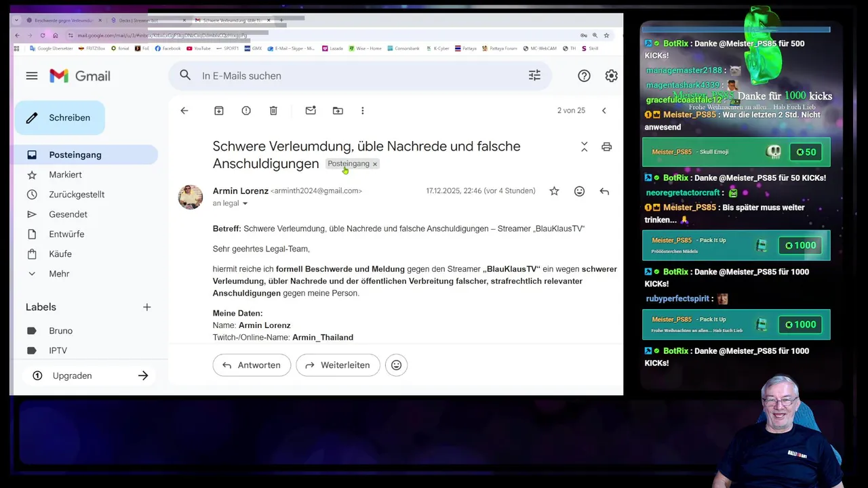Click the search magnifier icon in Gmail

pyautogui.click(x=185, y=76)
